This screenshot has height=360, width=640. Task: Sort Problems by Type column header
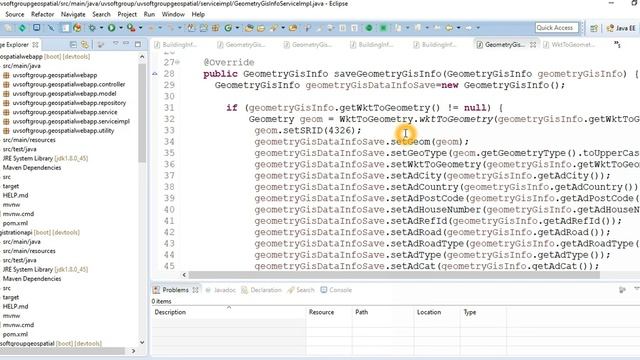(x=483, y=312)
